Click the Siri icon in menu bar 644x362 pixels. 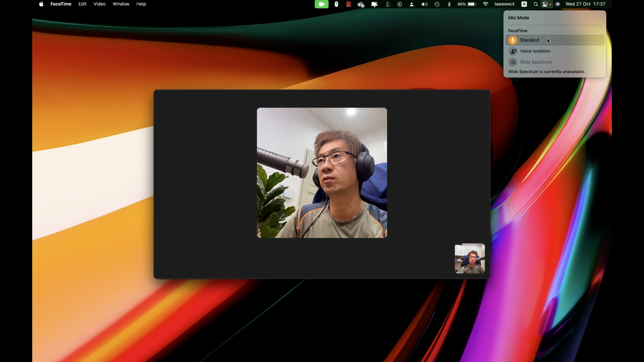[557, 4]
